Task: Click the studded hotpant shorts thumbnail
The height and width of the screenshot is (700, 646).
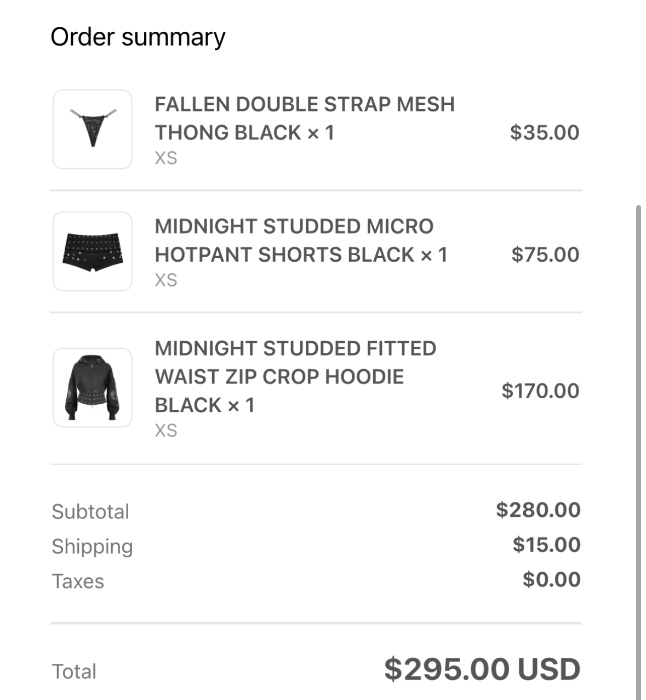Action: [x=92, y=251]
